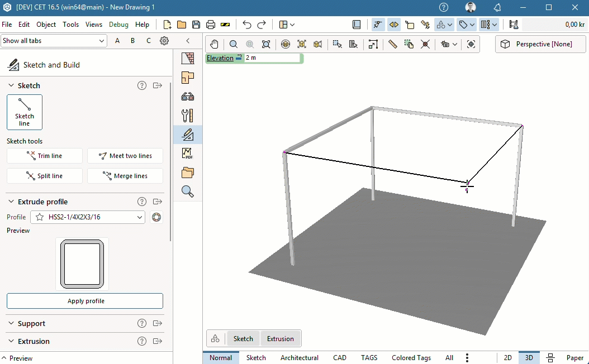
Task: Open the walls component tab in sidebar
Action: click(187, 58)
